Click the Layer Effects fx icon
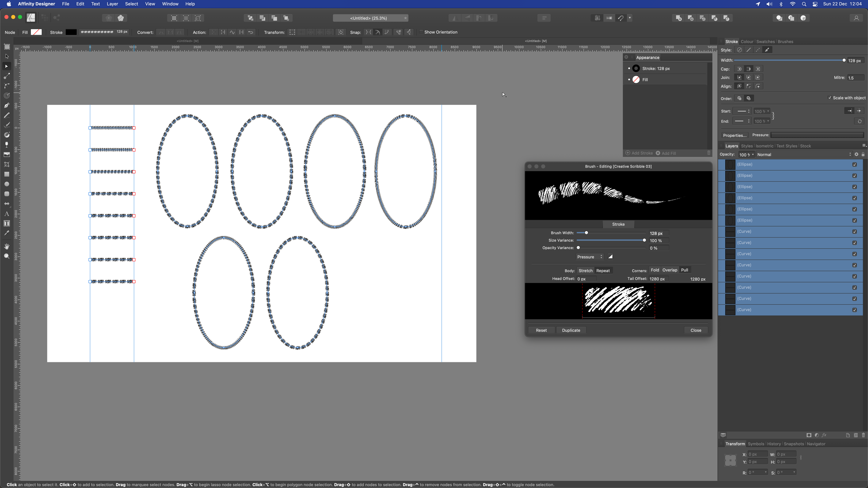The width and height of the screenshot is (868, 488). pos(824,435)
